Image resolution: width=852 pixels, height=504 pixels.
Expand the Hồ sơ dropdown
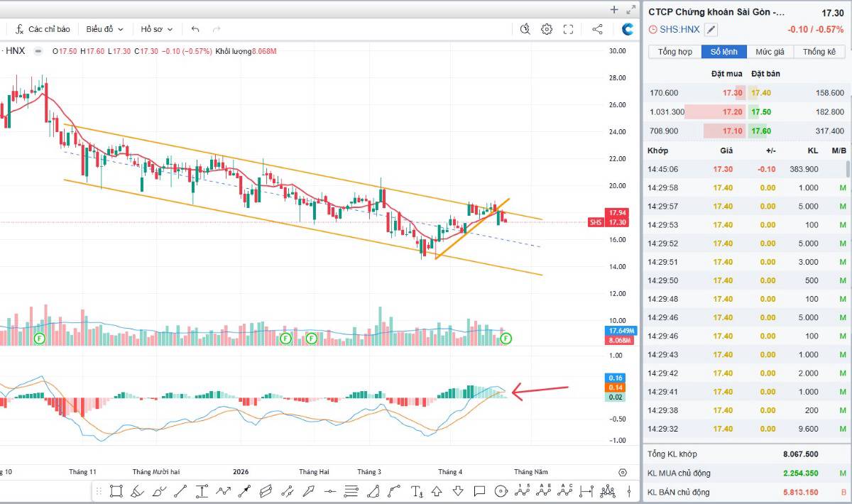coord(156,29)
